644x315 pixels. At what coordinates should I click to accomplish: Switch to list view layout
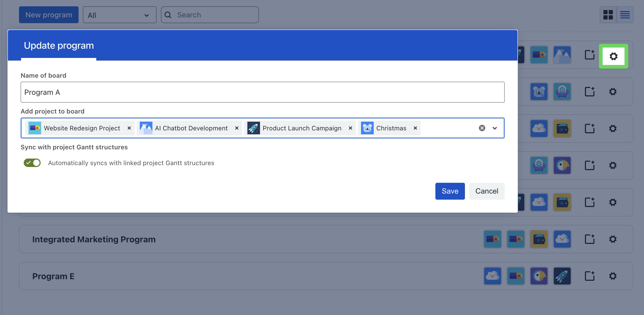coord(625,15)
